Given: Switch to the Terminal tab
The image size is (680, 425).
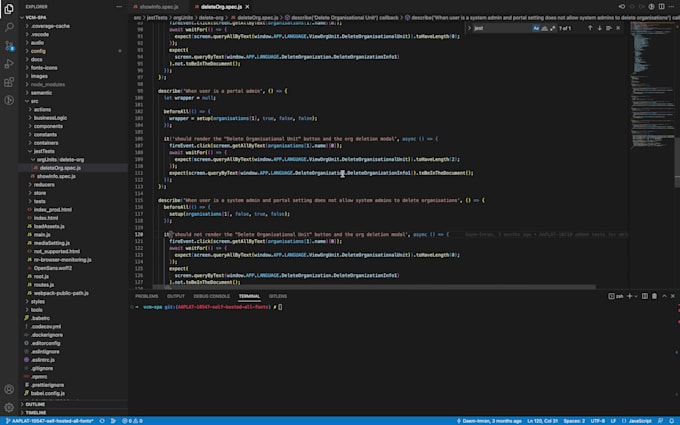Looking at the screenshot, I should click(x=249, y=296).
